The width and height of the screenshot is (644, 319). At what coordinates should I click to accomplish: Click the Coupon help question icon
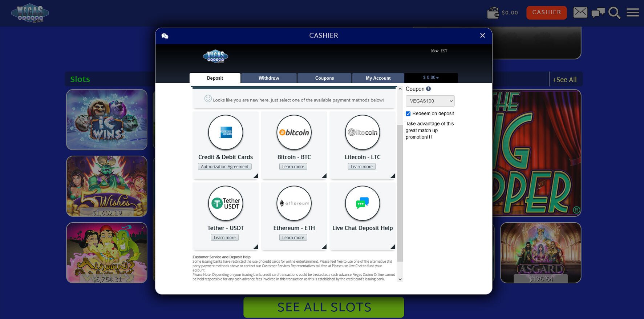429,89
